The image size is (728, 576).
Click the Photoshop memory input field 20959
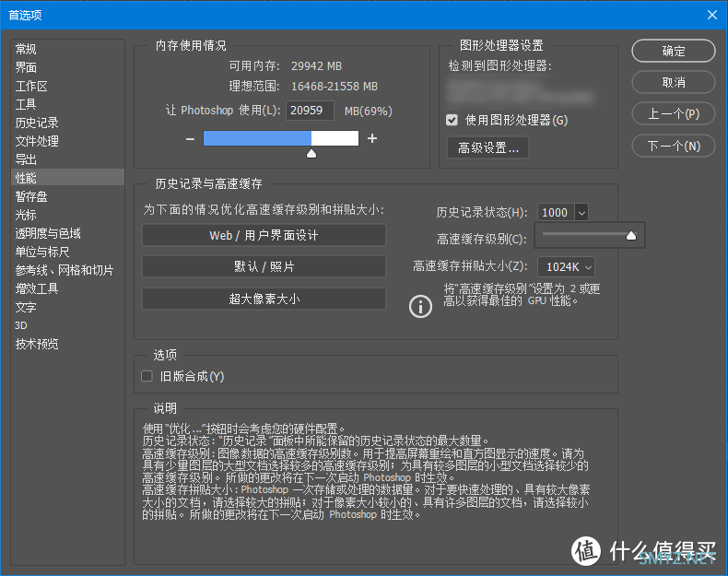[310, 111]
